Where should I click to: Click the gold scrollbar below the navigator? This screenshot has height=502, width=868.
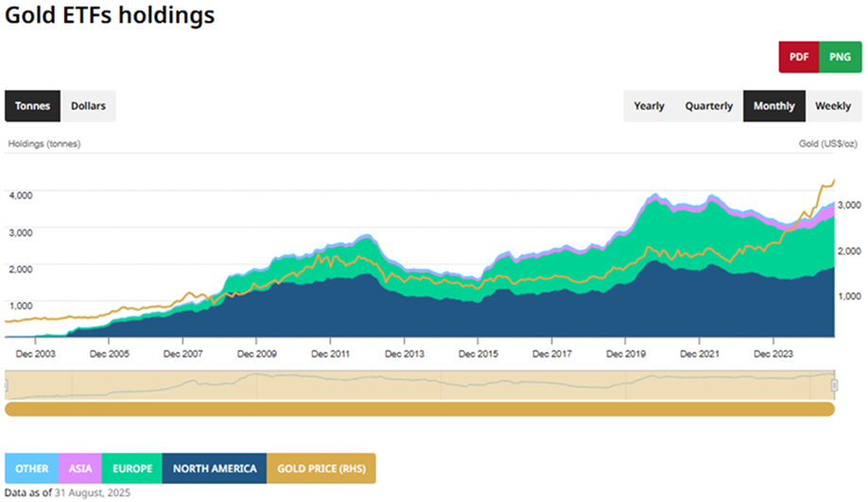[420, 409]
